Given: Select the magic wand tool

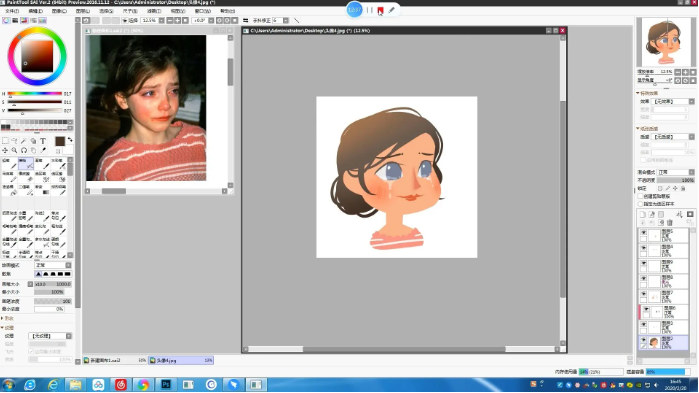Looking at the screenshot, I should pyautogui.click(x=24, y=141).
